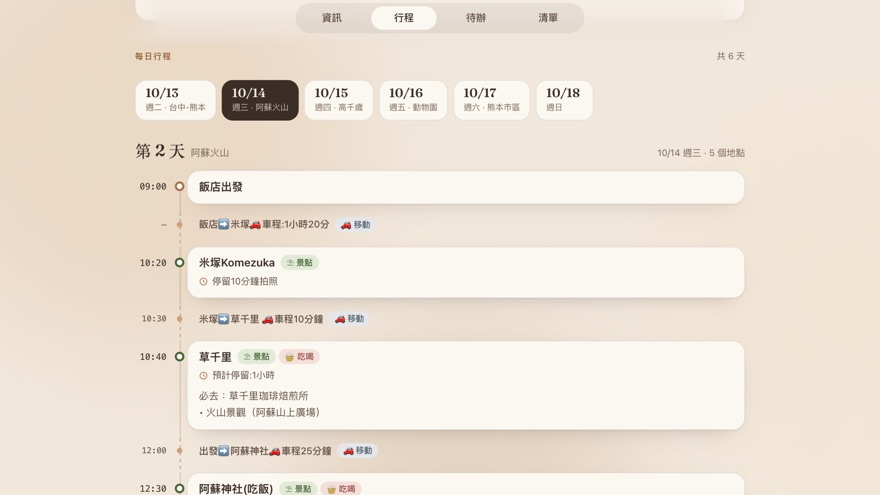Select the 10/14 阿蘇火山 day
The height and width of the screenshot is (495, 880).
(x=260, y=100)
